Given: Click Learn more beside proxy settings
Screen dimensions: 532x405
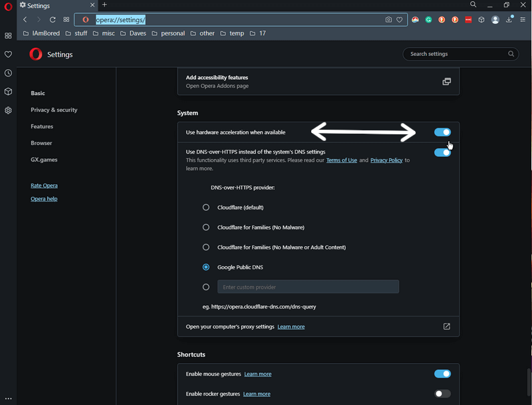Looking at the screenshot, I should point(291,327).
